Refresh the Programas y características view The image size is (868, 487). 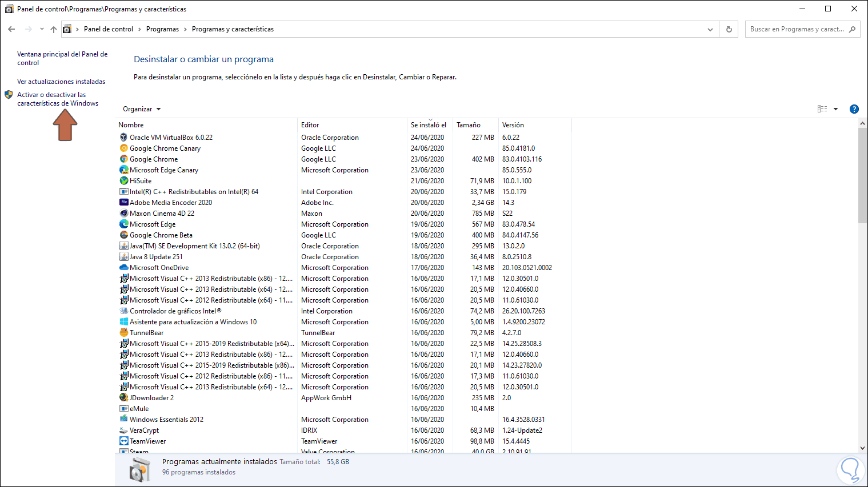[729, 29]
